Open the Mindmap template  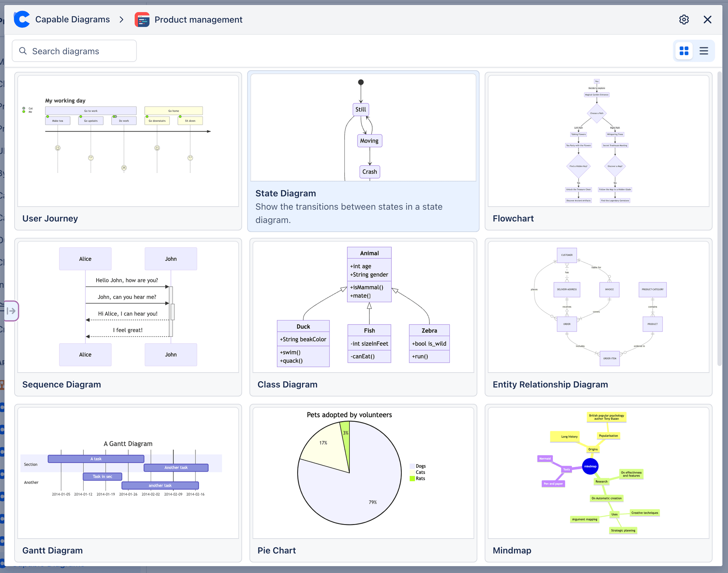(x=598, y=483)
